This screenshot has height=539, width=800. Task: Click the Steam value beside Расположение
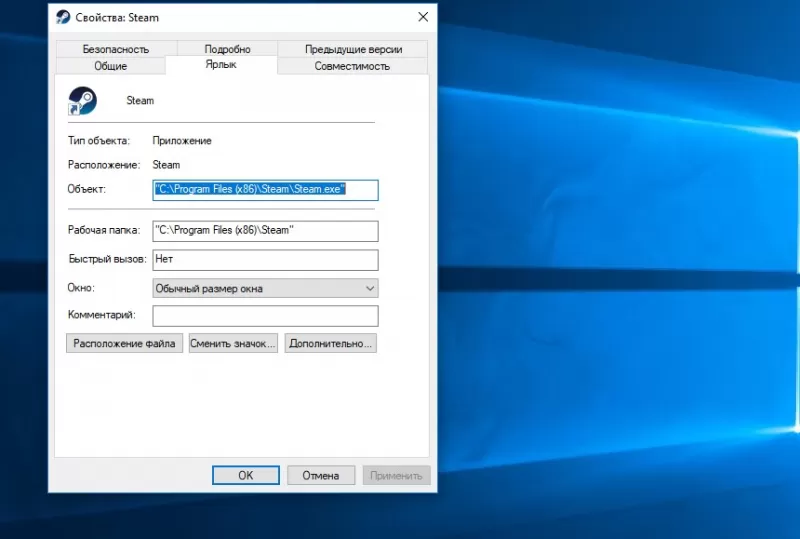166,165
